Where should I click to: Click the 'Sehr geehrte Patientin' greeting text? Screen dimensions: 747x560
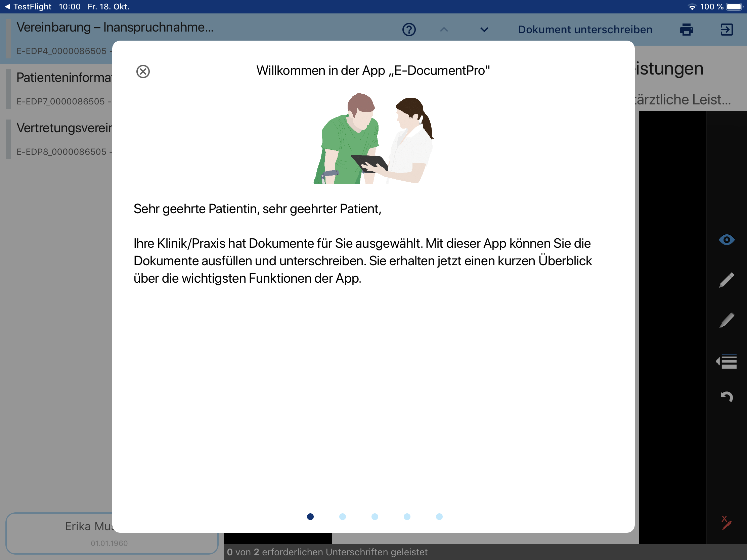(257, 209)
